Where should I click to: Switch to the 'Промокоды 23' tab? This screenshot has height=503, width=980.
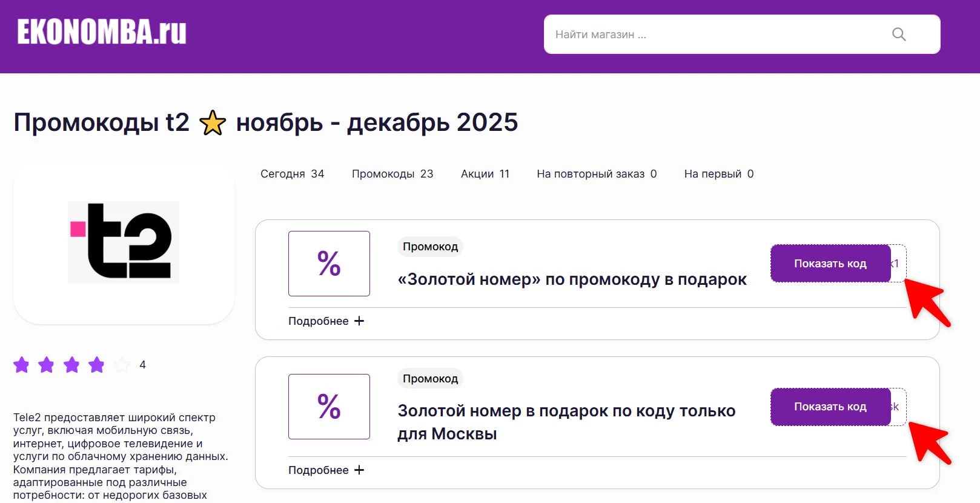click(392, 174)
